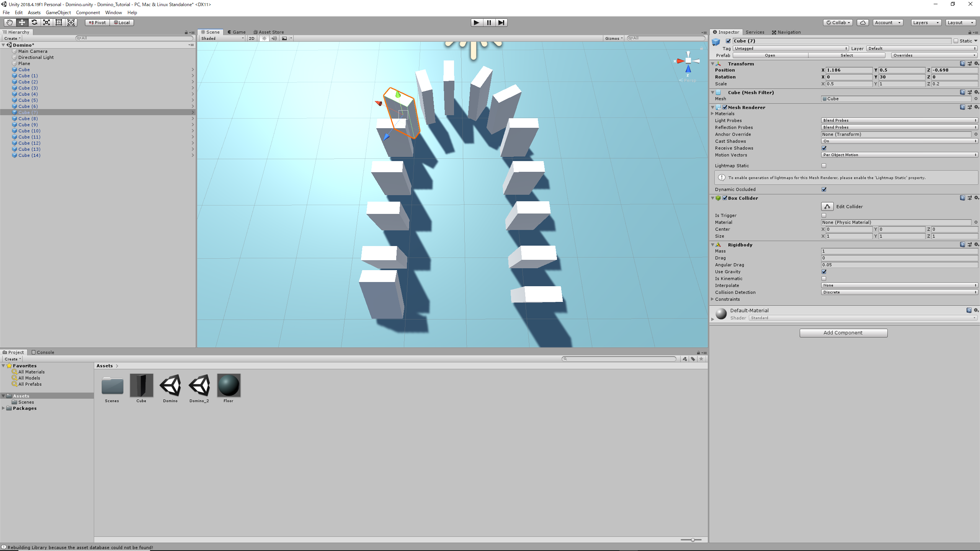
Task: Switch to the Game tab
Action: pyautogui.click(x=237, y=32)
